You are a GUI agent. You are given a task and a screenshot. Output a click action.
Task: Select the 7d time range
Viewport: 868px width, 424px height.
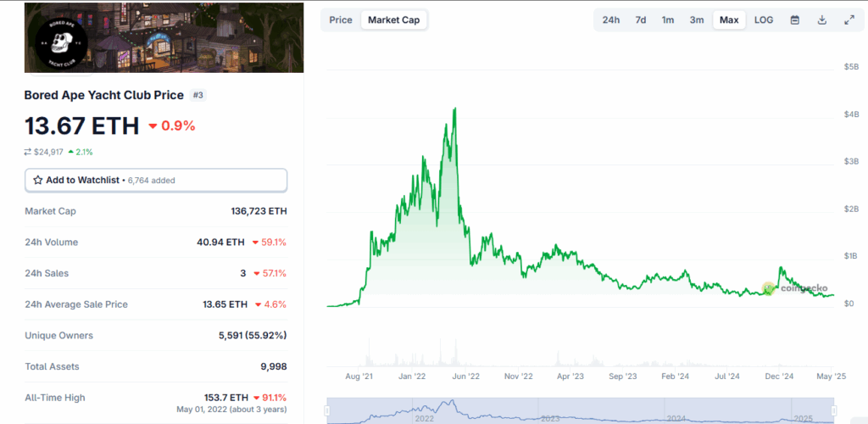coord(641,20)
